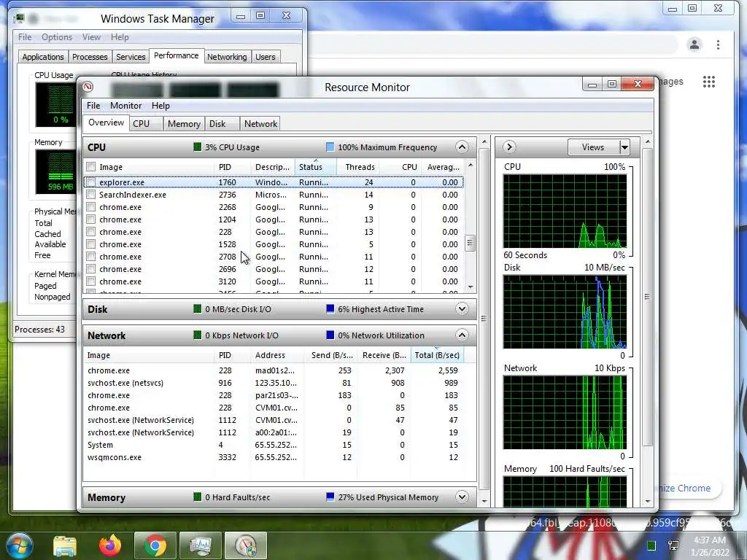Viewport: 747px width, 560px height.
Task: Sort network table by Address column
Action: pyautogui.click(x=277, y=355)
